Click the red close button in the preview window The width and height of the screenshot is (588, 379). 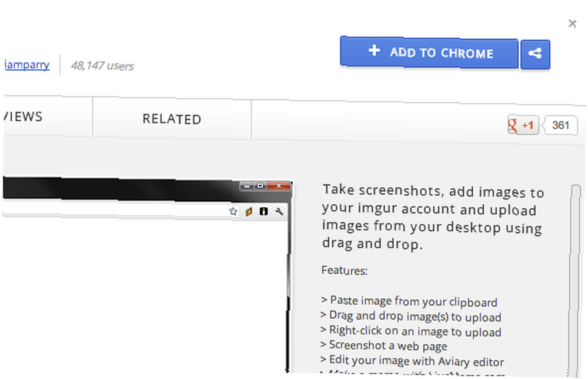[279, 186]
